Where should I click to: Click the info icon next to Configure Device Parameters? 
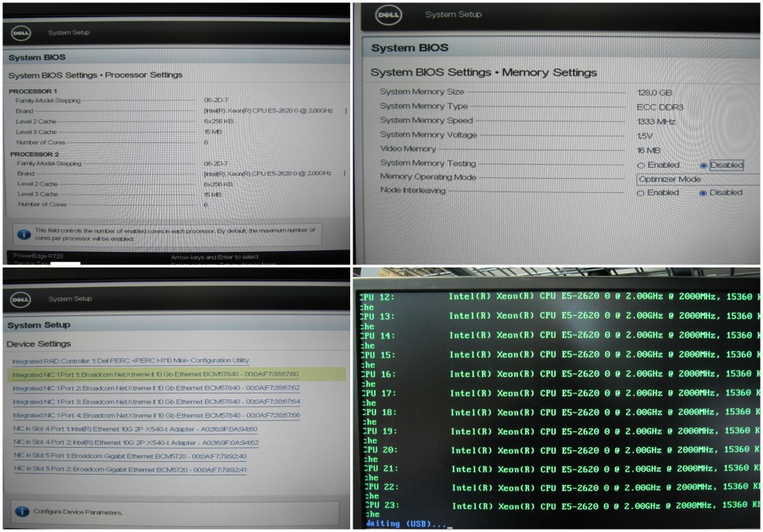point(22,511)
